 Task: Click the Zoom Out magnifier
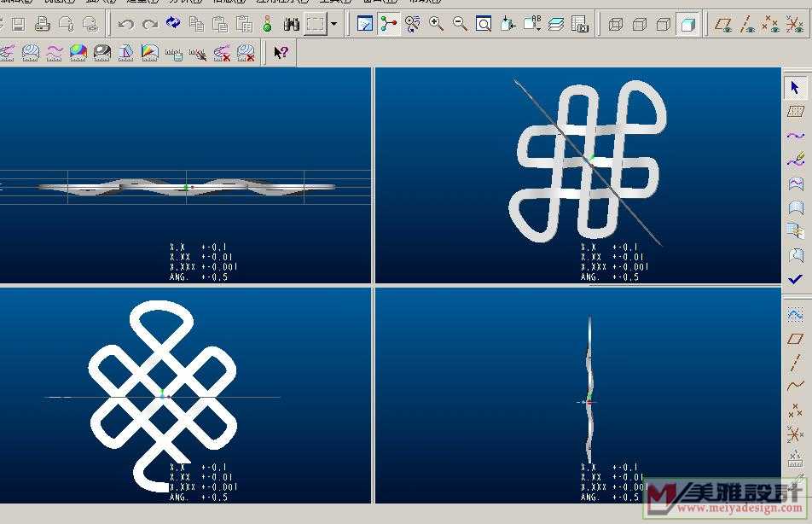[x=460, y=24]
